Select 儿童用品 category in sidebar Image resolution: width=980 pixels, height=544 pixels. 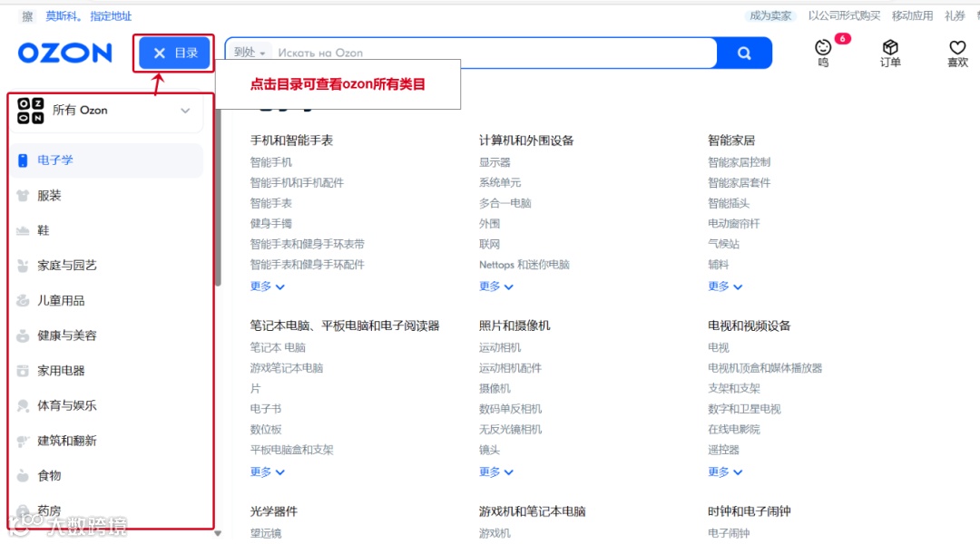[x=107, y=300]
